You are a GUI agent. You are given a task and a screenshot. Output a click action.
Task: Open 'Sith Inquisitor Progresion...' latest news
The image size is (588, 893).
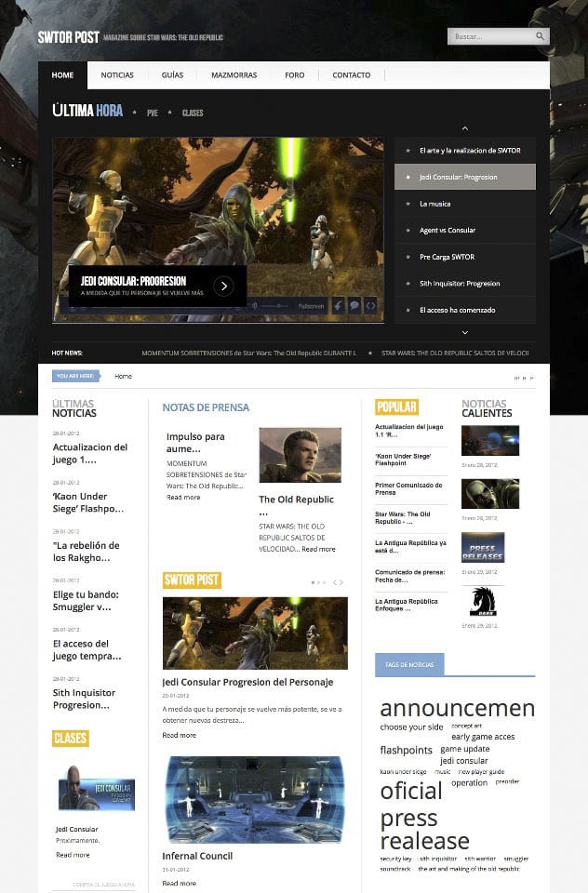point(85,699)
